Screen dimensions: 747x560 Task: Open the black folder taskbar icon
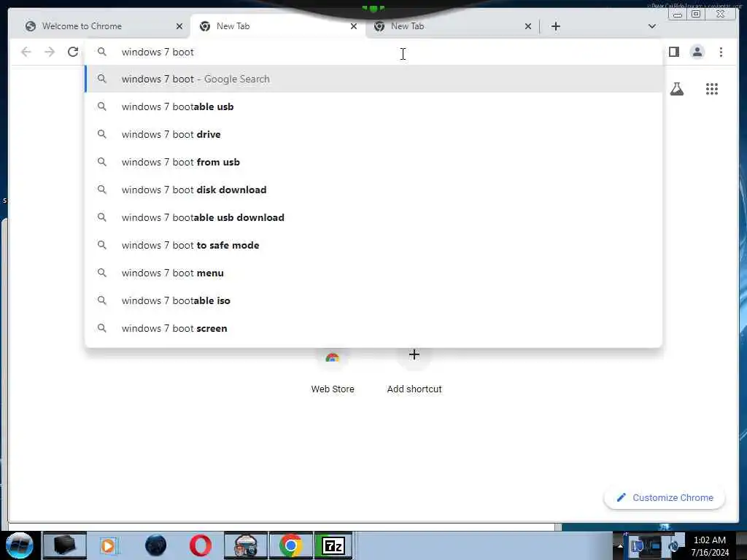pos(65,545)
